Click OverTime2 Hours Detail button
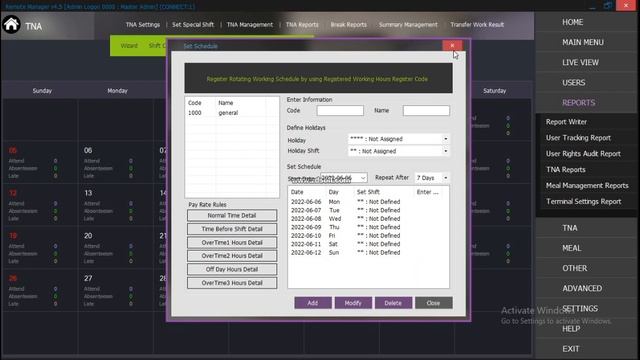The height and width of the screenshot is (360, 640). (x=232, y=256)
